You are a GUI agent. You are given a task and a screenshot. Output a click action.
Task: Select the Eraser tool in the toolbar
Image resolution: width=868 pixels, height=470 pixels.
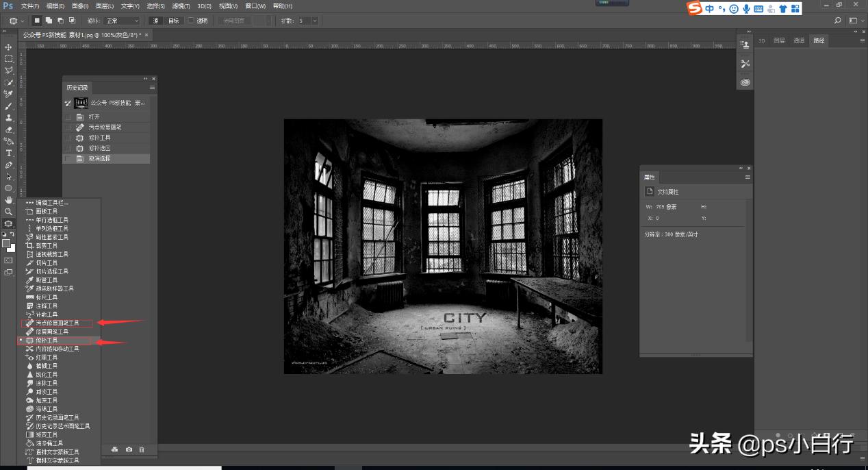click(x=9, y=129)
